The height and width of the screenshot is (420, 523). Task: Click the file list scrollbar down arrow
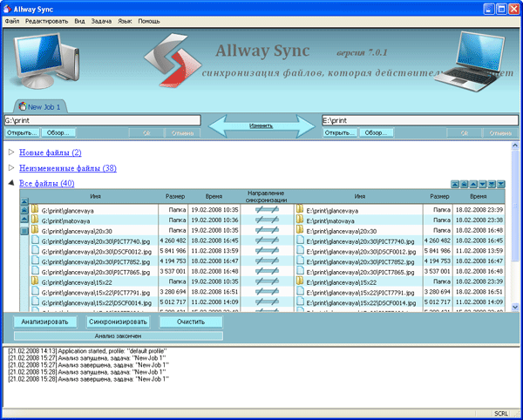click(x=515, y=307)
